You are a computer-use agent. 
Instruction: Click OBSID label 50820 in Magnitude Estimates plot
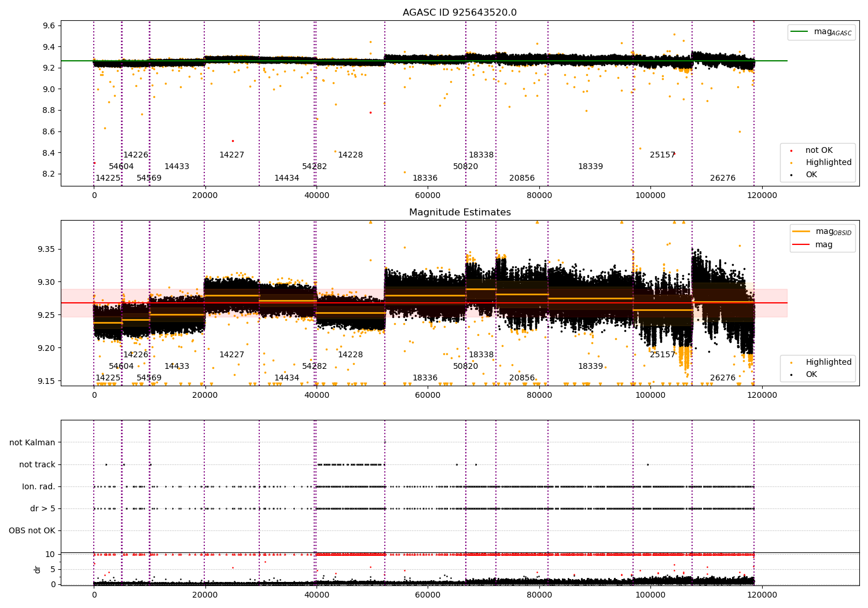[466, 367]
